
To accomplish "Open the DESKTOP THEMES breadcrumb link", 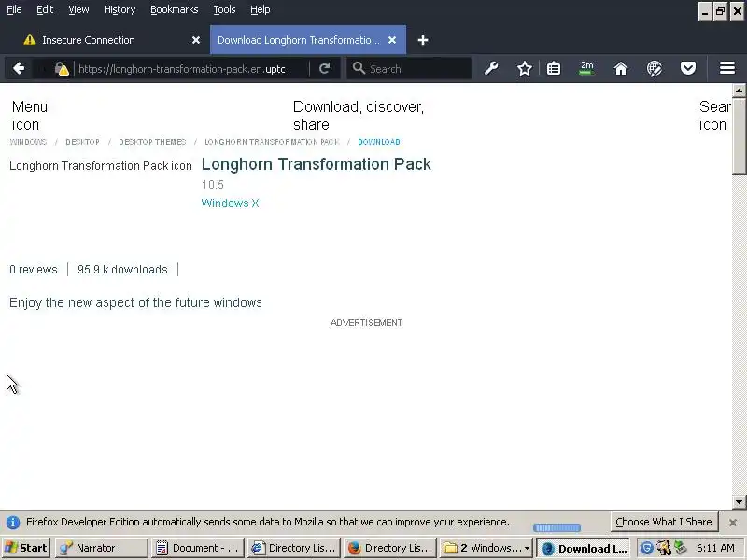I will (152, 142).
